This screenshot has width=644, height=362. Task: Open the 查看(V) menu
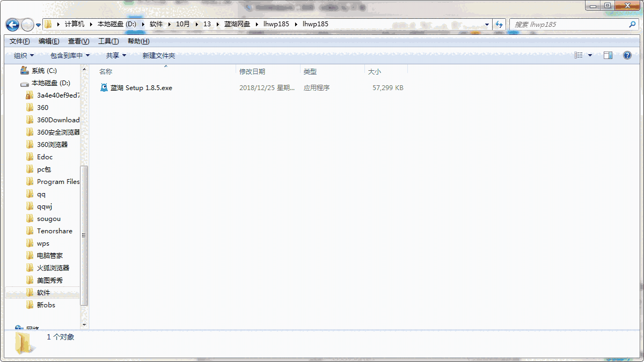(78, 41)
